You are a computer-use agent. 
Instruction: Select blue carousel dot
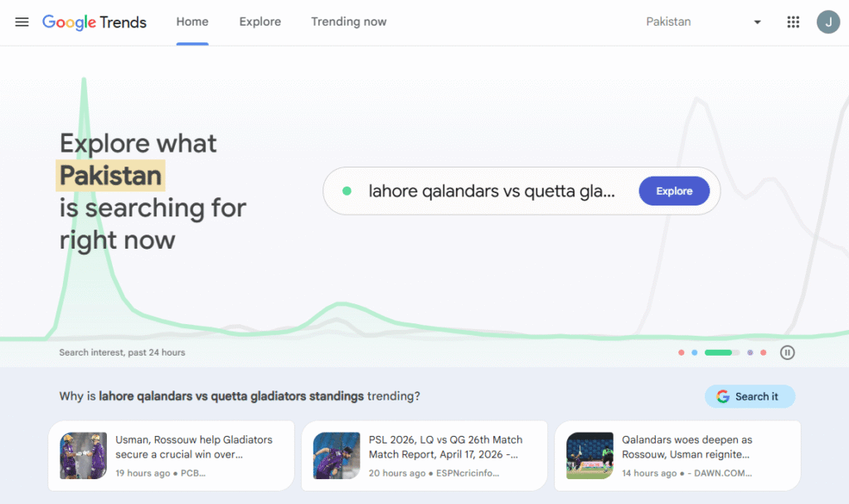pyautogui.click(x=694, y=353)
